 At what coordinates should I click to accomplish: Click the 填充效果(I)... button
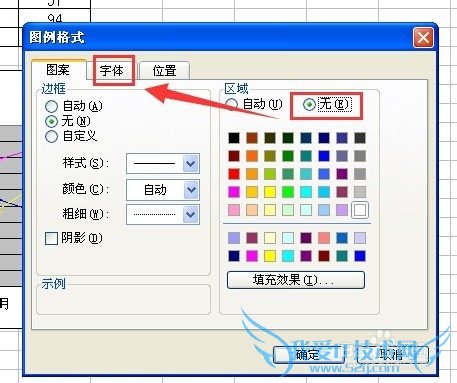coord(296,280)
